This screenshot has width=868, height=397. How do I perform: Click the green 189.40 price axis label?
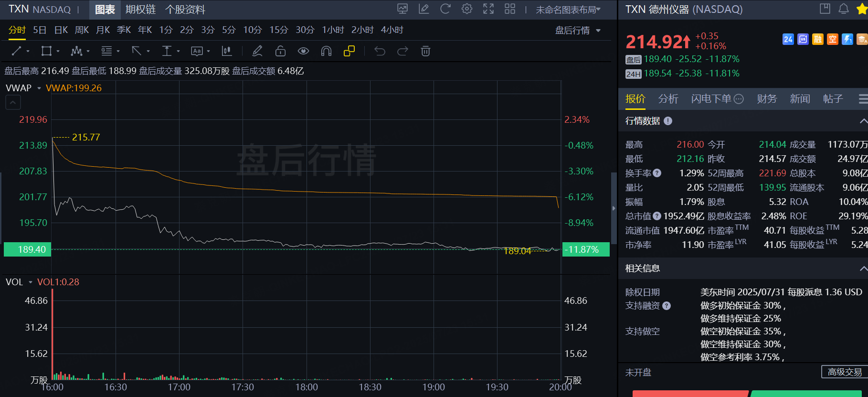coord(27,249)
